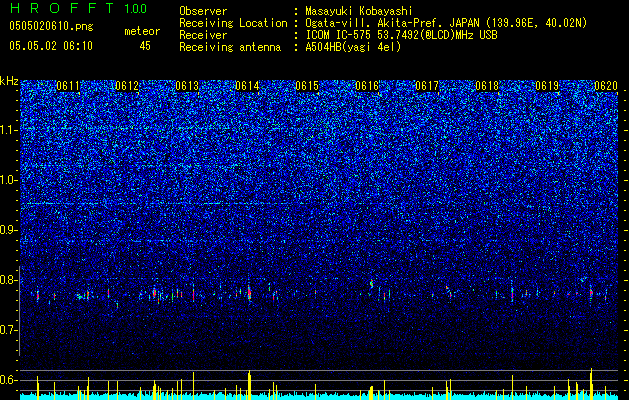Click the date stamp 05.05.02 06:10
629x400 pixels.
point(51,46)
